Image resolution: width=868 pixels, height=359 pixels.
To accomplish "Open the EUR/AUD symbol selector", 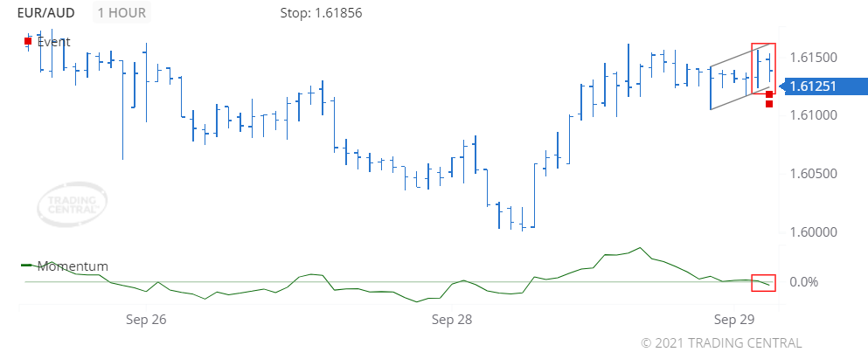I will (47, 13).
